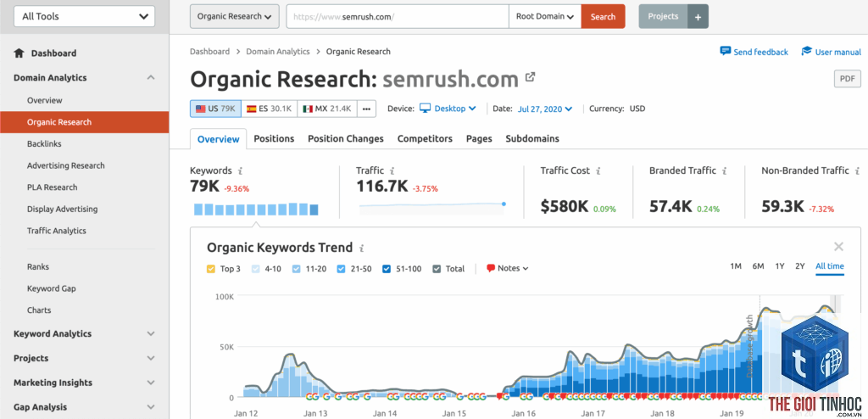Expand the Keyword Analytics section
Viewport: 868px width, 419px height.
(151, 333)
